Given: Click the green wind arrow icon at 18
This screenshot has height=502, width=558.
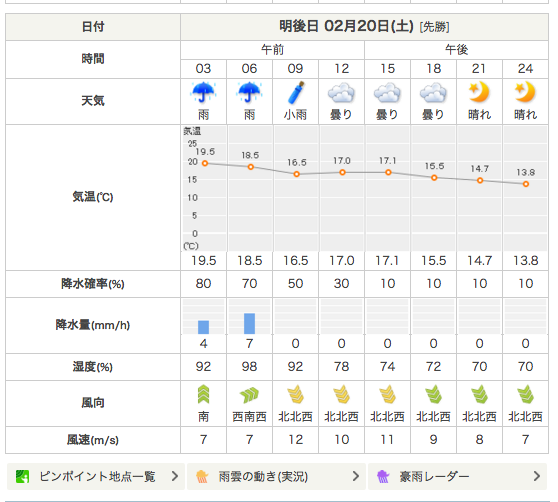Looking at the screenshot, I should [x=433, y=394].
